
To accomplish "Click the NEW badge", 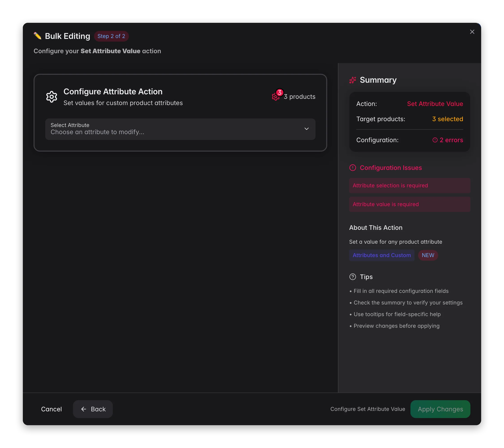I will tap(428, 255).
